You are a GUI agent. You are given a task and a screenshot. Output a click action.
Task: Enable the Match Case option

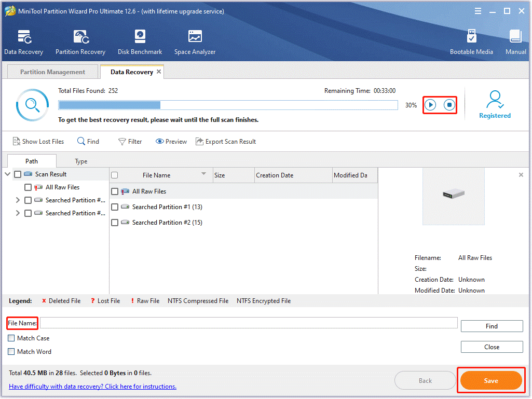tap(11, 338)
